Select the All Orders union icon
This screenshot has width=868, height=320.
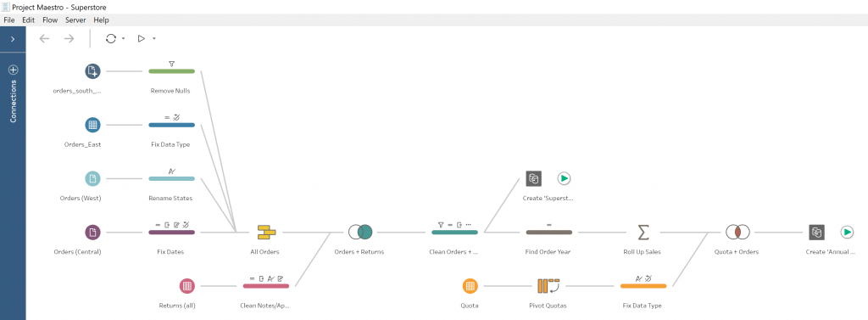point(265,233)
